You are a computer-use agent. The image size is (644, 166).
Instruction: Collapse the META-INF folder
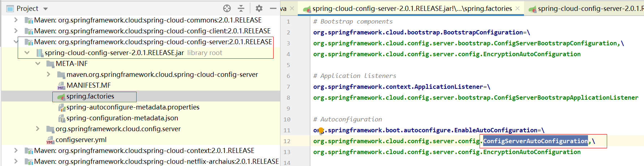click(38, 63)
